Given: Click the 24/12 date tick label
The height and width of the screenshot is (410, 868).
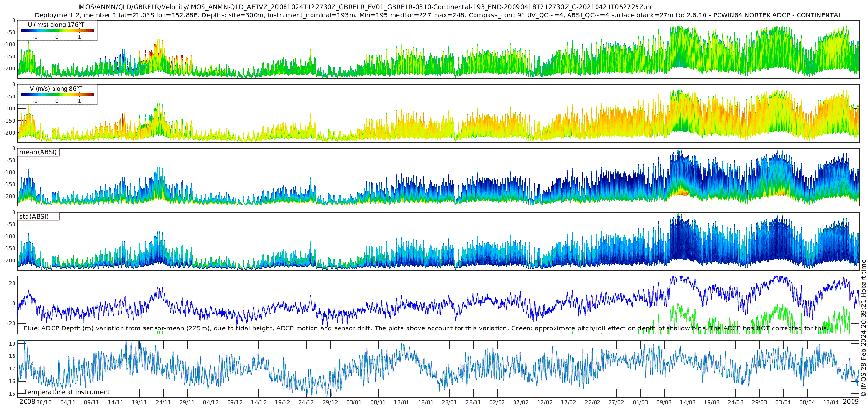Looking at the screenshot, I should coord(306,402).
